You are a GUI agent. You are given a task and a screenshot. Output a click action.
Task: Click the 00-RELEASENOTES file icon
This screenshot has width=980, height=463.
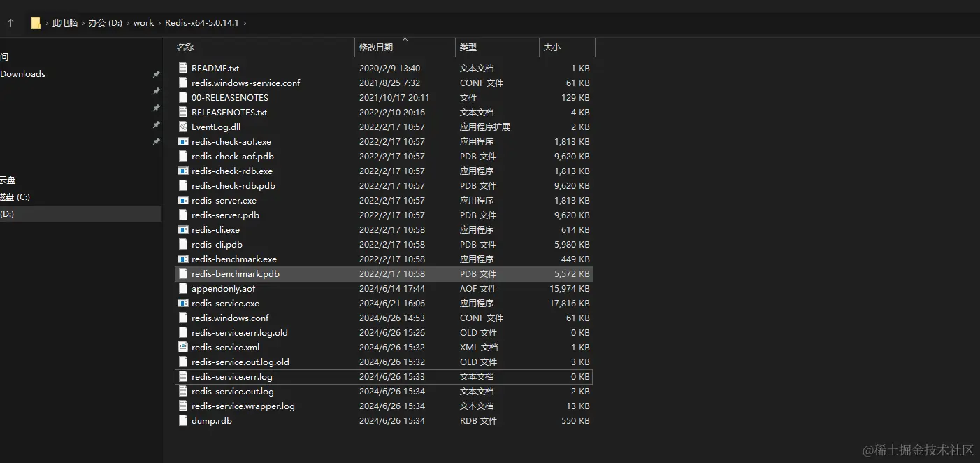[x=183, y=97]
